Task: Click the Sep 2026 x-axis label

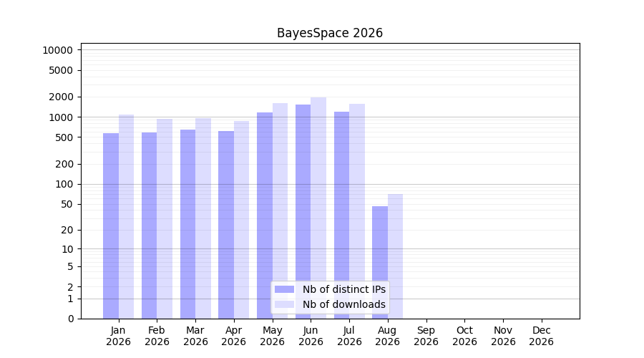Action: coord(426,336)
